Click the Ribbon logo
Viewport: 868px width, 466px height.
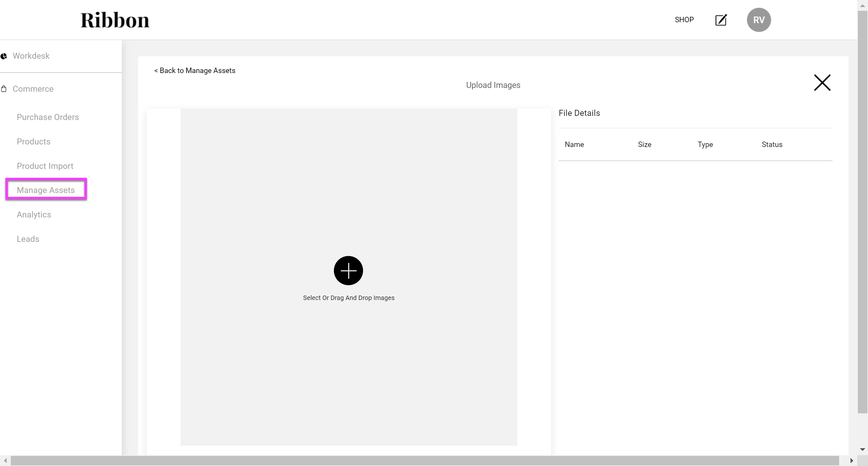click(115, 20)
